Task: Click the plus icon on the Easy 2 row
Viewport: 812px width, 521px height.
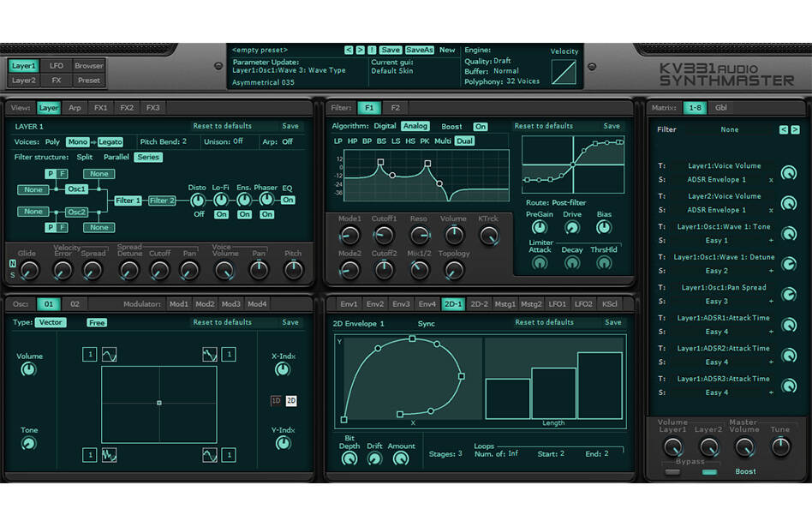Action: (x=771, y=271)
